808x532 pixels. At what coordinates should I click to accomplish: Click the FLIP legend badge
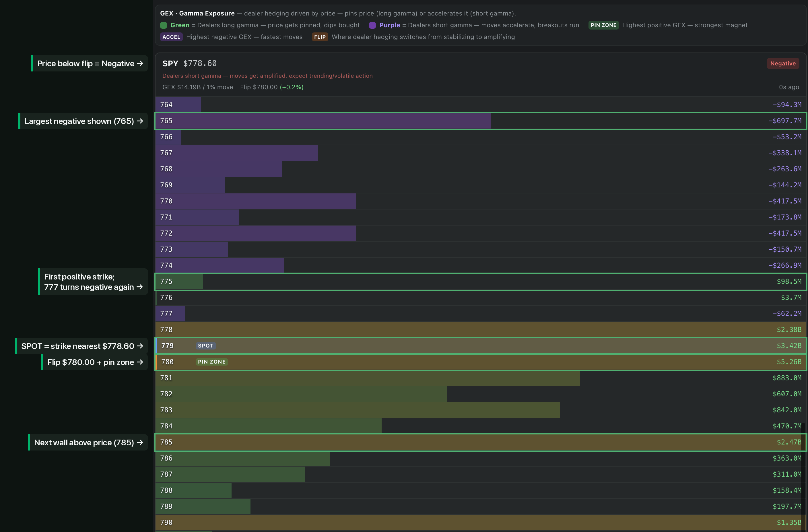coord(320,37)
